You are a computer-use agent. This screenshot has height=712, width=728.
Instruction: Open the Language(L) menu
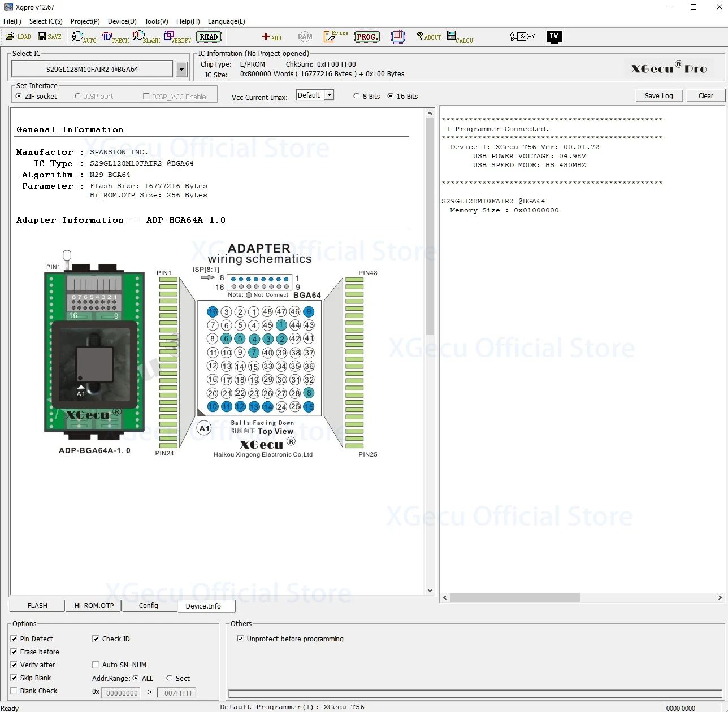coord(227,21)
